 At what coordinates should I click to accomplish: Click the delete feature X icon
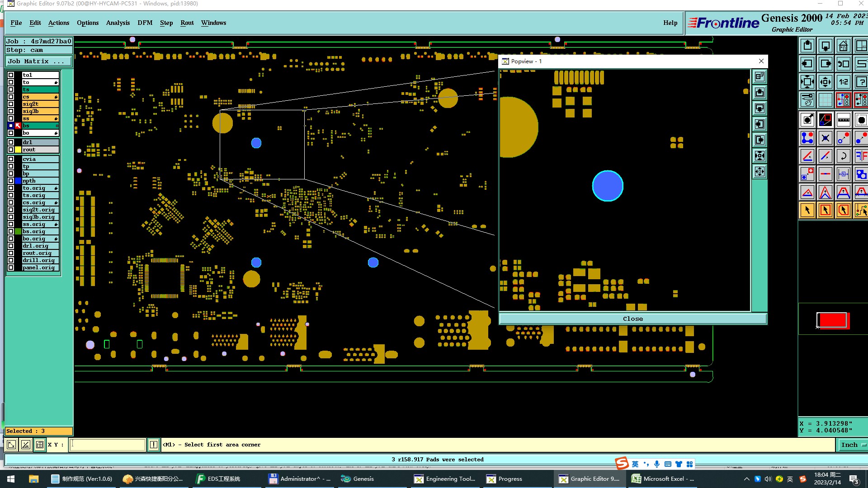point(825,138)
